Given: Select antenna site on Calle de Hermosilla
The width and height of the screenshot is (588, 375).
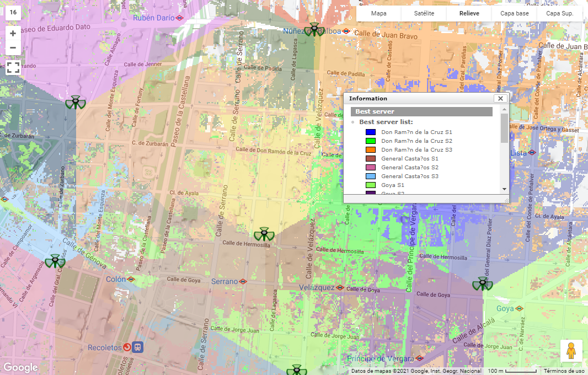Looking at the screenshot, I should (264, 234).
